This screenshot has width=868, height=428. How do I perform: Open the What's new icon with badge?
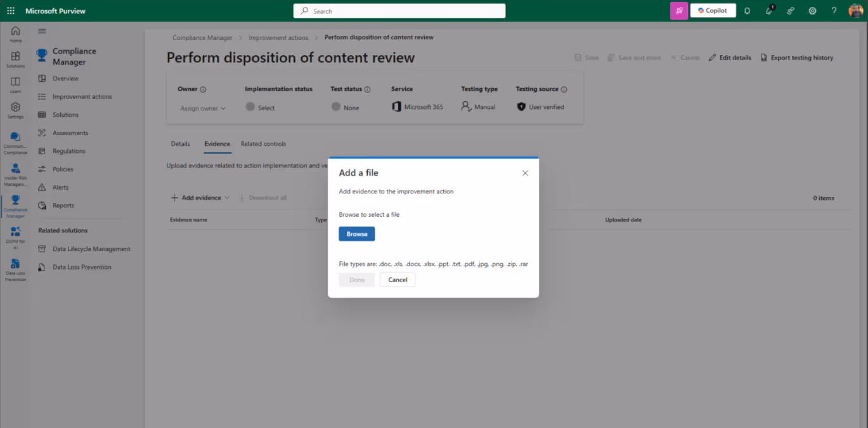pos(769,10)
